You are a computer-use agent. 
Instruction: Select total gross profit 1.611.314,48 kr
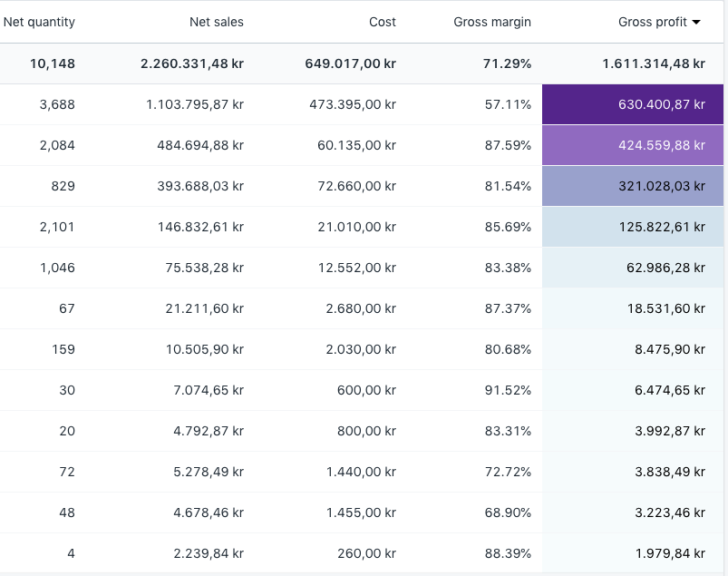click(x=653, y=63)
